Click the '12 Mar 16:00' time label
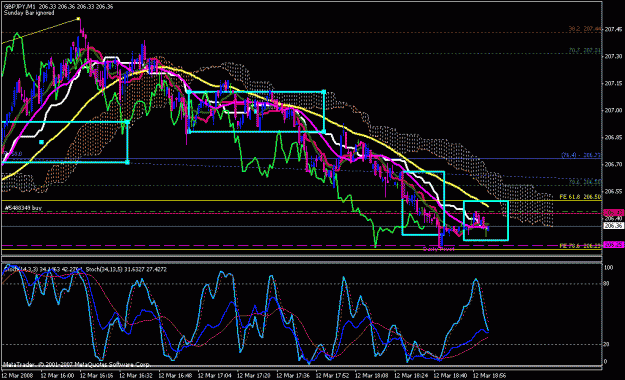This screenshot has width=625, height=380. pos(57,375)
